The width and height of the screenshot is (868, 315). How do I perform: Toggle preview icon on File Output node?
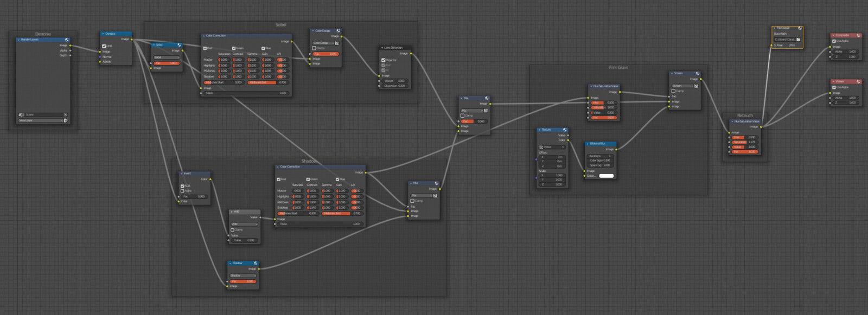click(800, 28)
